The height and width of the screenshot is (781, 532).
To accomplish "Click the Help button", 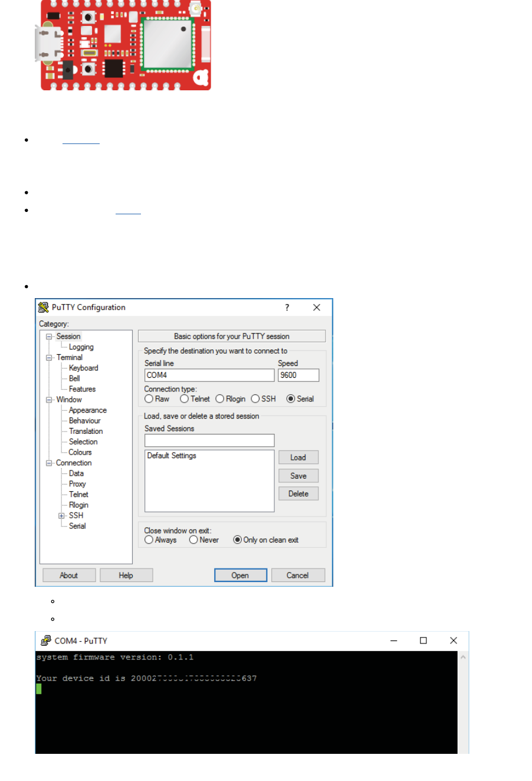I will tap(126, 576).
